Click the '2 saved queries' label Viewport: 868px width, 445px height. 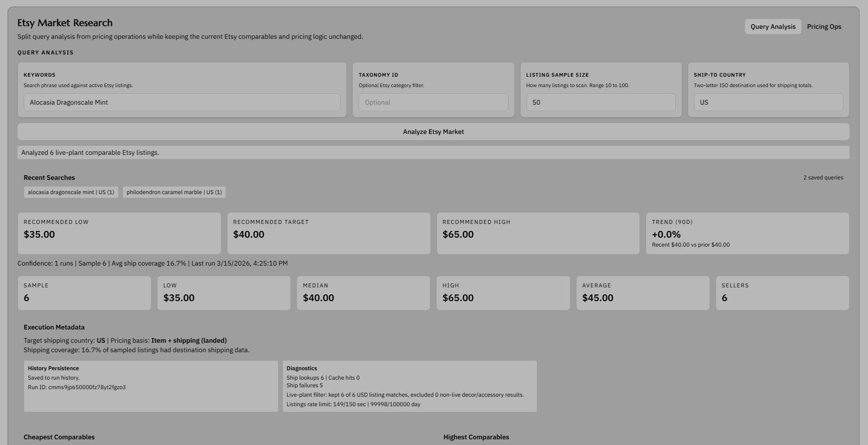[823, 178]
